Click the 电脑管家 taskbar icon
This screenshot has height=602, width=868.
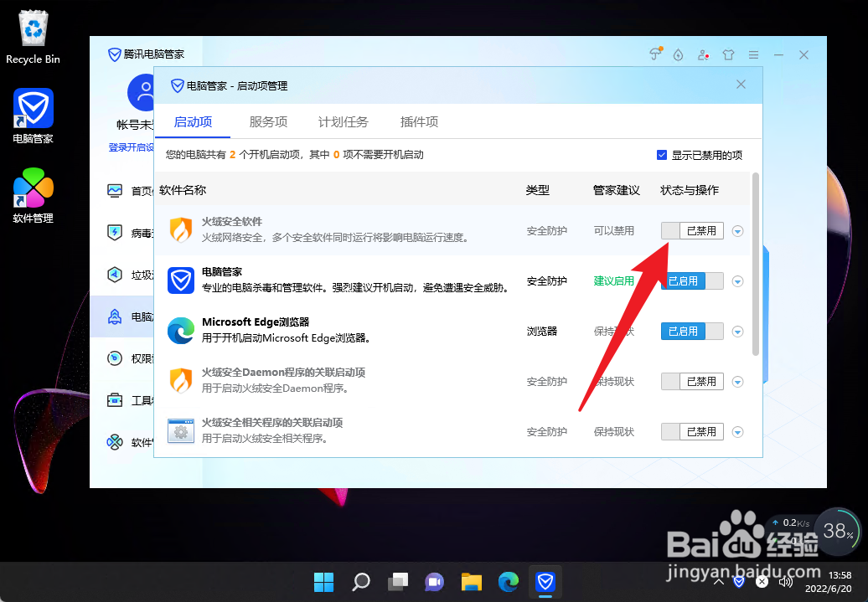[545, 582]
